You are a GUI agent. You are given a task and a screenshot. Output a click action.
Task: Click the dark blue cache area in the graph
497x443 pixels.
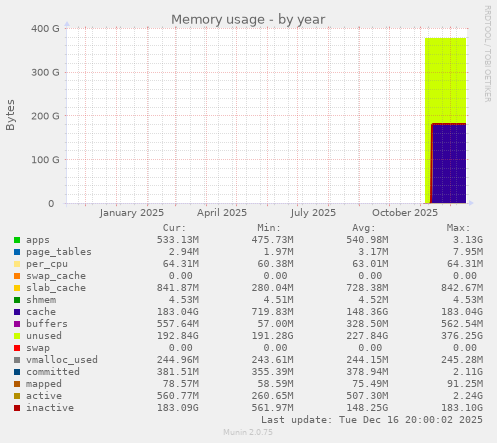(x=449, y=164)
